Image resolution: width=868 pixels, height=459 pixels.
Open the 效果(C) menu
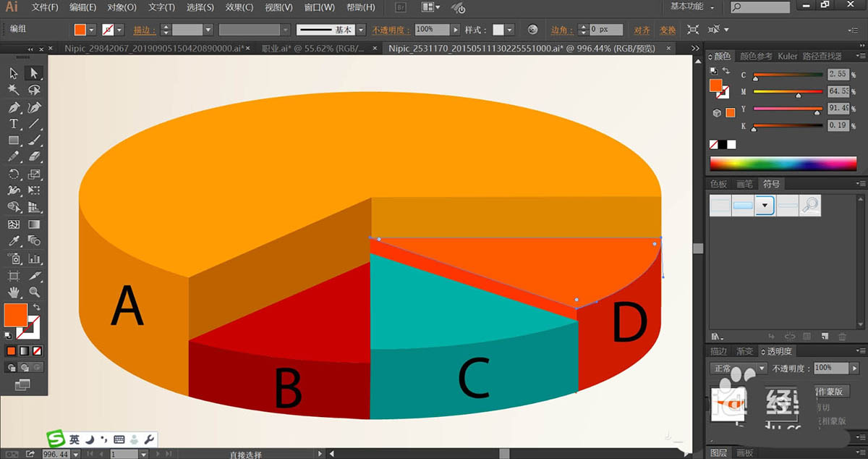click(x=239, y=7)
